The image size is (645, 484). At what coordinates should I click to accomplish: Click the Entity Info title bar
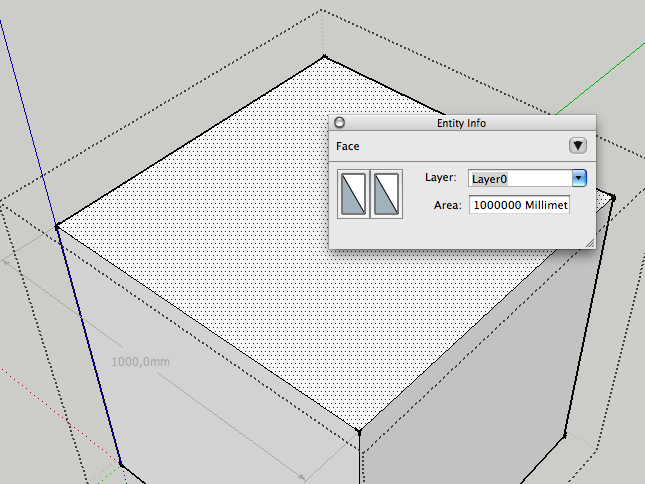click(x=462, y=122)
